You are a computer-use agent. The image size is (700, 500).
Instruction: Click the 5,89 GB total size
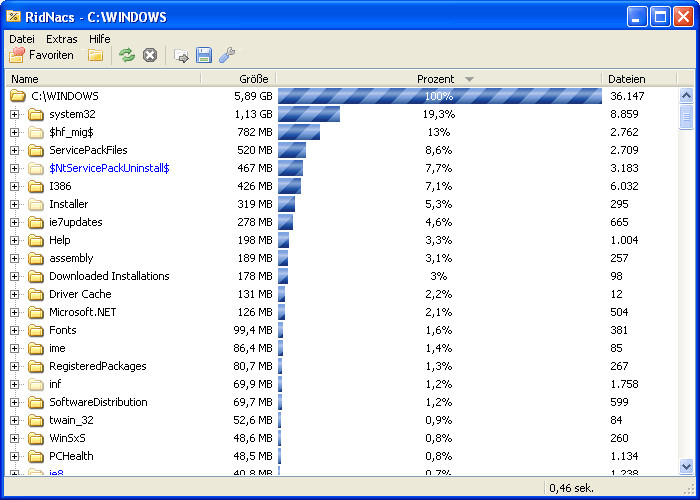point(253,96)
